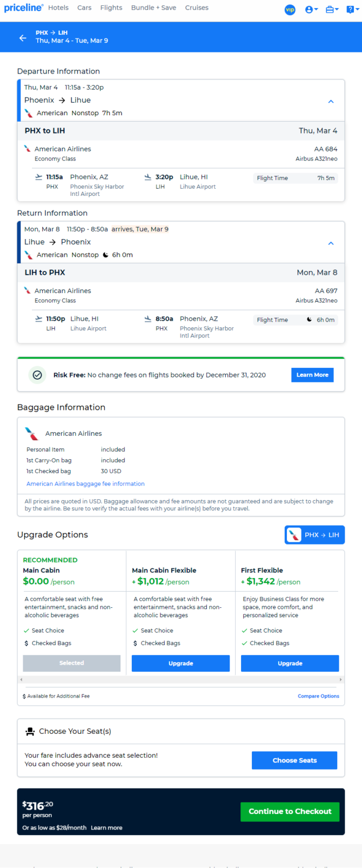Viewport: 362px width, 868px height.
Task: Click right arrow of upgrade options scrollbar
Action: coord(340,679)
